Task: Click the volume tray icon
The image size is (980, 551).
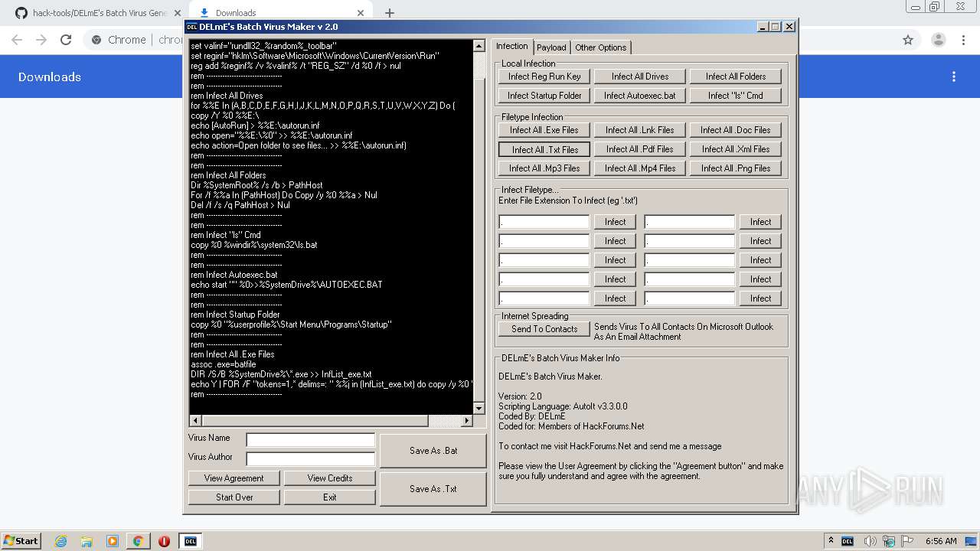Action: coord(871,541)
